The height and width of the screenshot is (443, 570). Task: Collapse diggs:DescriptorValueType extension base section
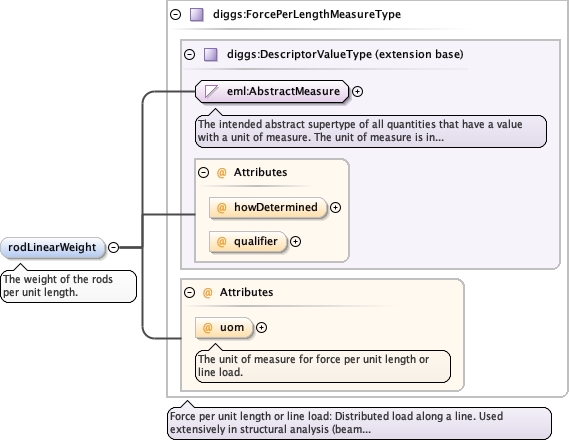coord(189,55)
